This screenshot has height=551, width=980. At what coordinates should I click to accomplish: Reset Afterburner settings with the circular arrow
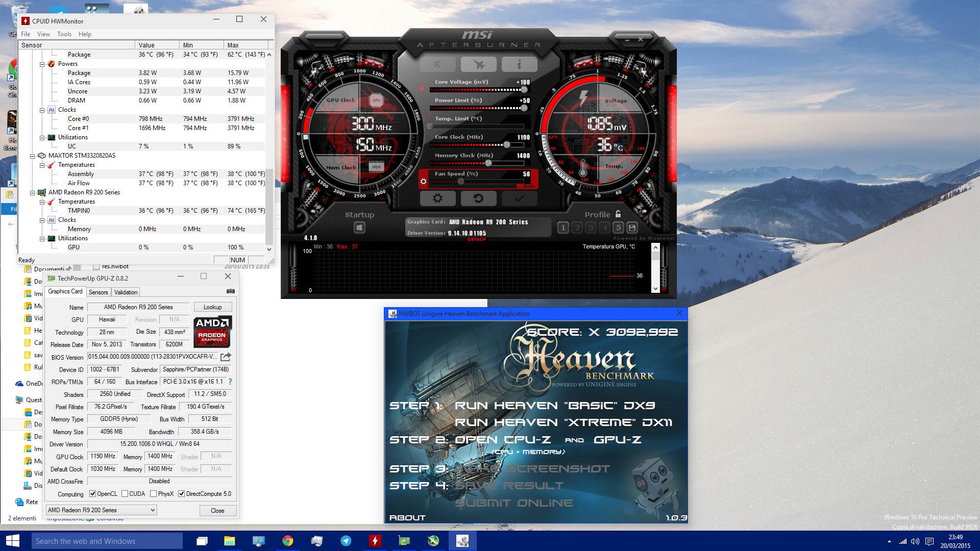(478, 198)
